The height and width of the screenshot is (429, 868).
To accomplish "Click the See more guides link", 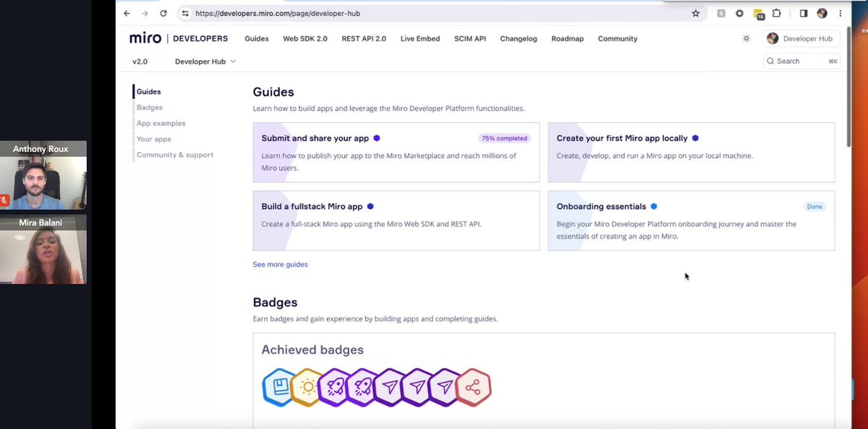I will (x=280, y=264).
